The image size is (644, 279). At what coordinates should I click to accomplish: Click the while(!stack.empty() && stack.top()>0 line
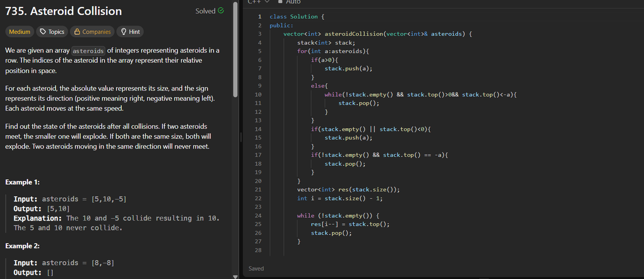click(x=421, y=94)
